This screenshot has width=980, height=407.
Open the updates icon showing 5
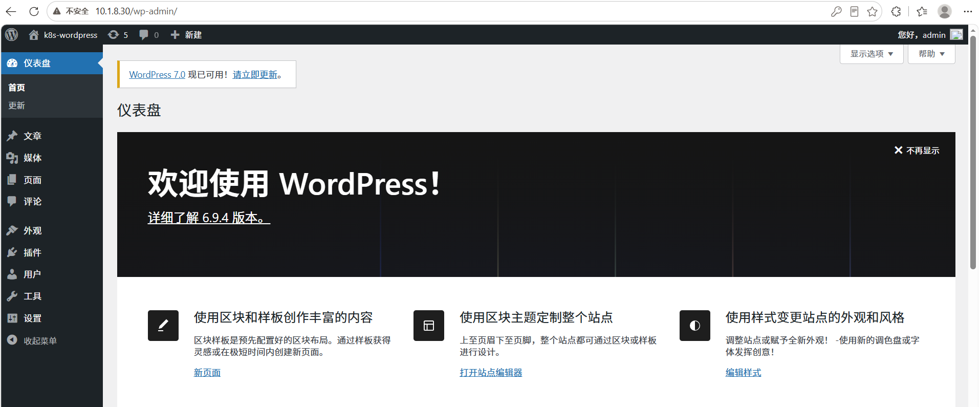point(113,35)
